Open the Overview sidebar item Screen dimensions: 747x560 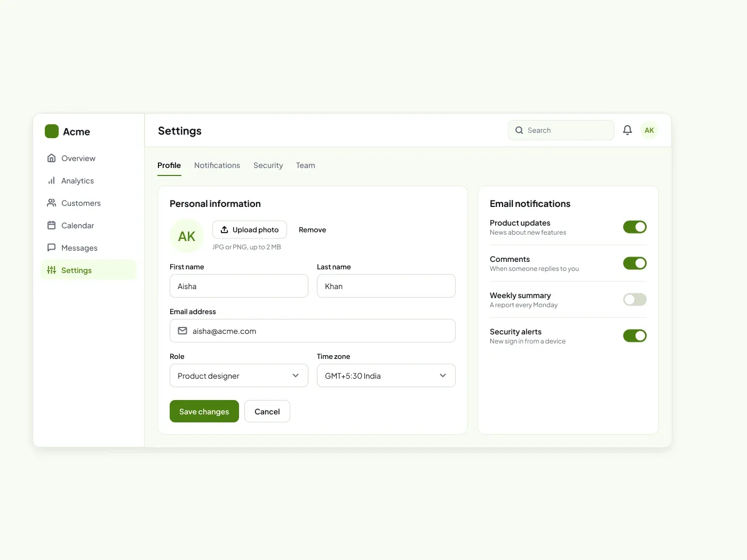(89, 158)
